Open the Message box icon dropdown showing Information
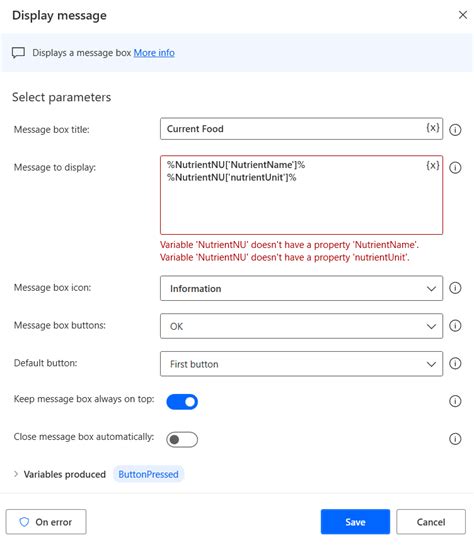Screen dimensions: 474x545 click(x=301, y=288)
